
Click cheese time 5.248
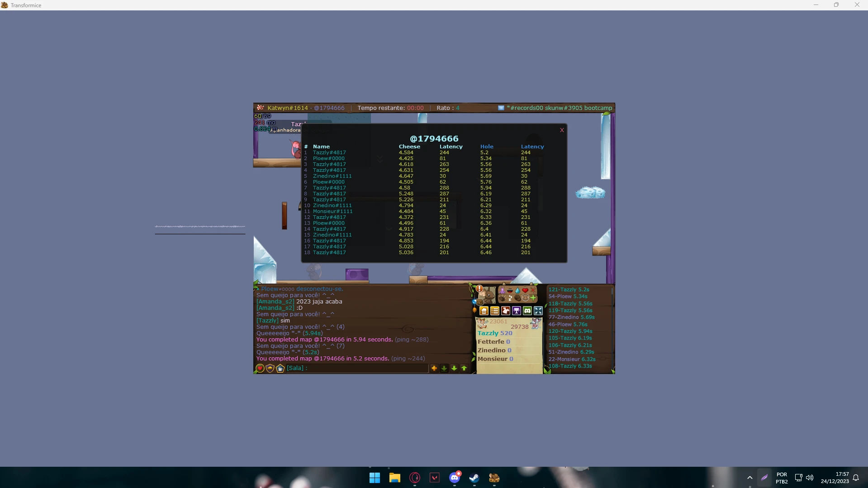pyautogui.click(x=406, y=194)
